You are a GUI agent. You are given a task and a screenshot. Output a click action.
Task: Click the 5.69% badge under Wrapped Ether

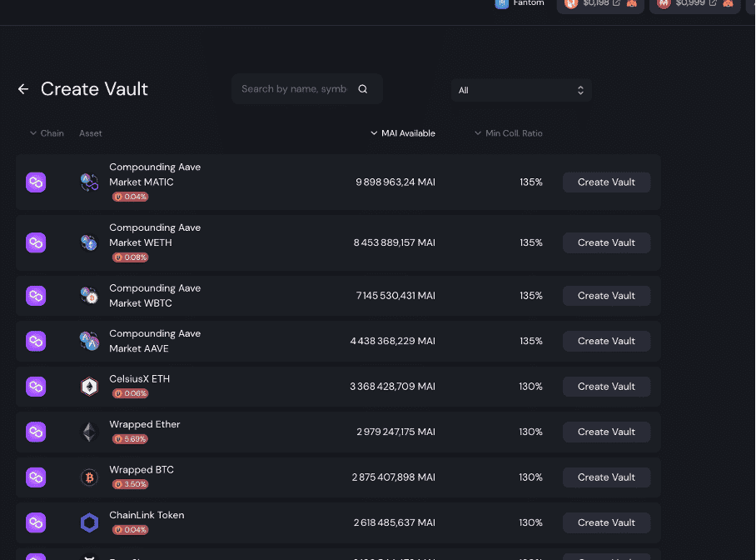tap(130, 439)
